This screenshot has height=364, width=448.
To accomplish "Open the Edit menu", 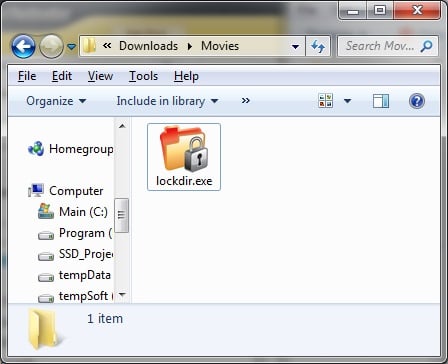I will [62, 76].
